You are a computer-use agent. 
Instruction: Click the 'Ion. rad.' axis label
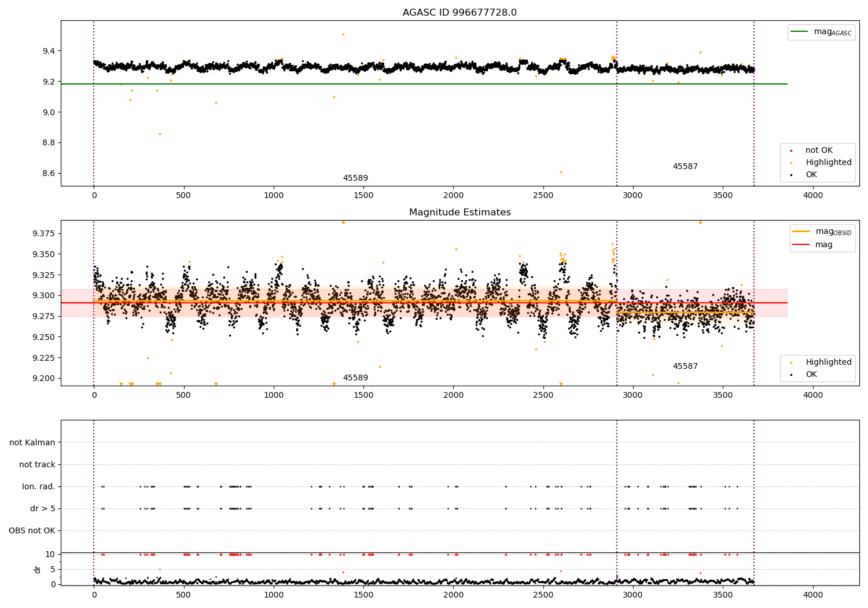(x=39, y=487)
